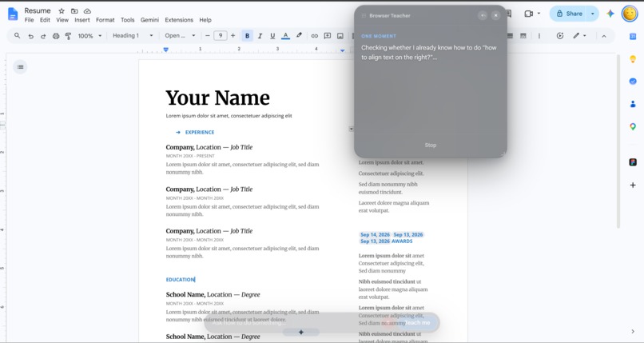Hide the menus with the up chevron

[x=604, y=36]
